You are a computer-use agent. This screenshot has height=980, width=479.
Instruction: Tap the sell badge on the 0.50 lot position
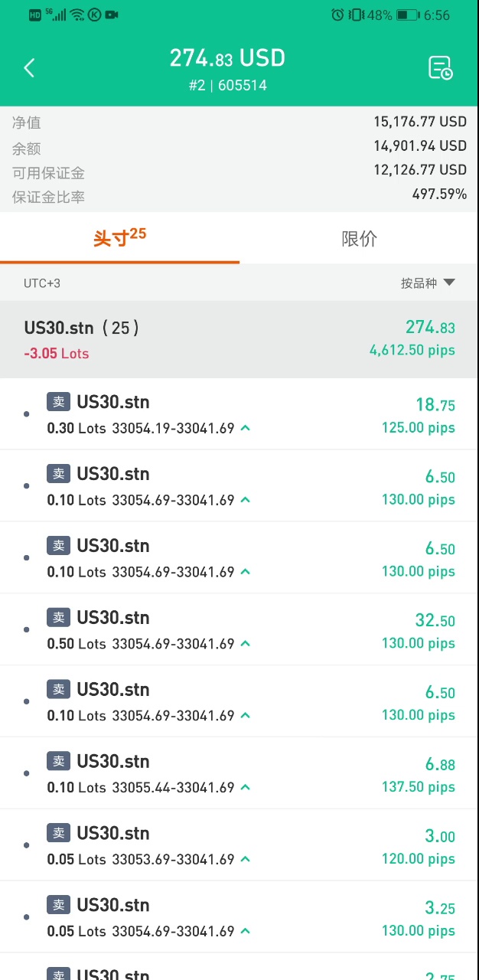click(59, 618)
